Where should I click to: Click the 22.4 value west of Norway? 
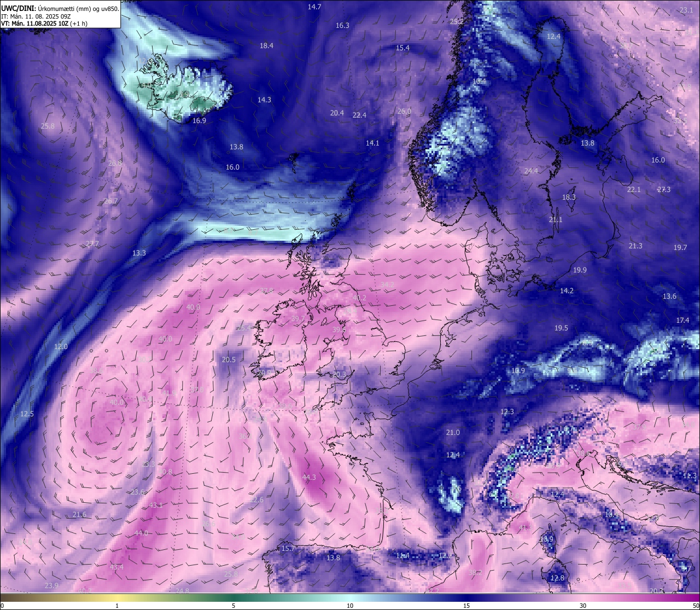[359, 115]
